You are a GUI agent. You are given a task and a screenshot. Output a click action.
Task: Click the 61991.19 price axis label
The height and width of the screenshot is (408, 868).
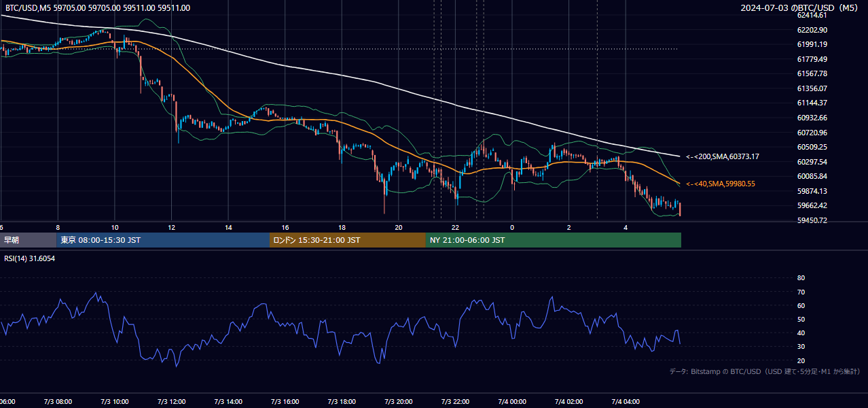[813, 44]
